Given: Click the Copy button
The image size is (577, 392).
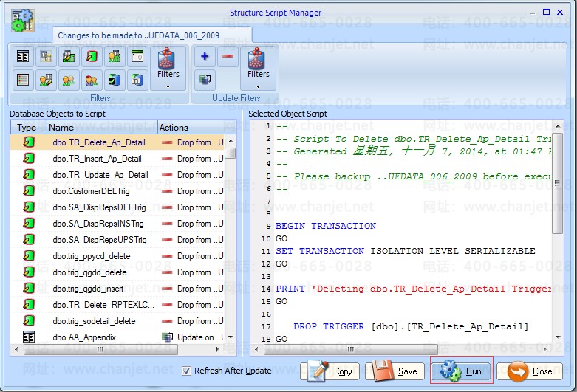Looking at the screenshot, I should pyautogui.click(x=330, y=371).
